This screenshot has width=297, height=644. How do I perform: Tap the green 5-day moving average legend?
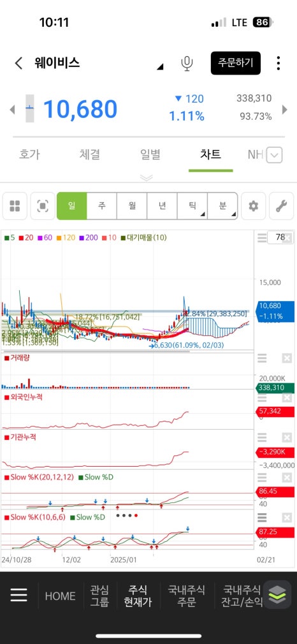point(10,237)
